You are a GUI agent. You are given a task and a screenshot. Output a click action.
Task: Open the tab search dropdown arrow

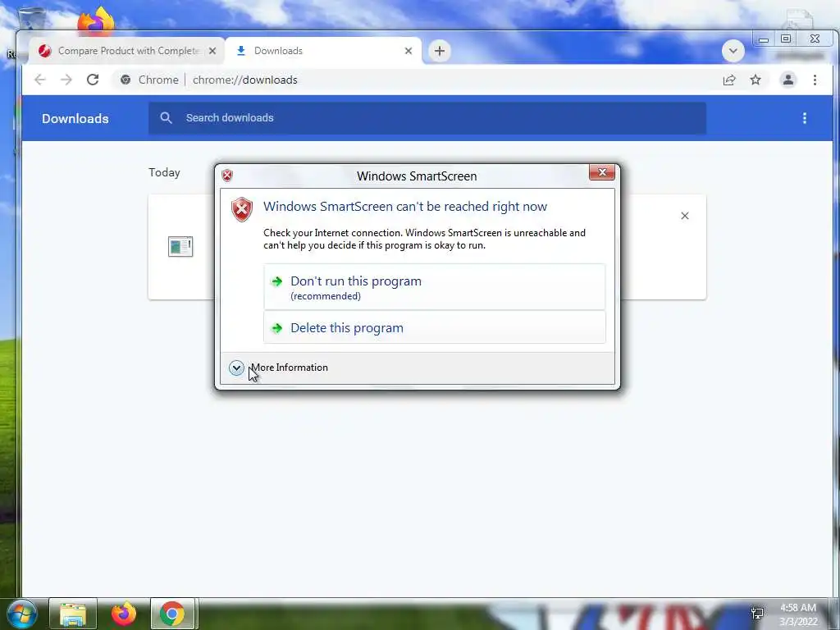(733, 52)
